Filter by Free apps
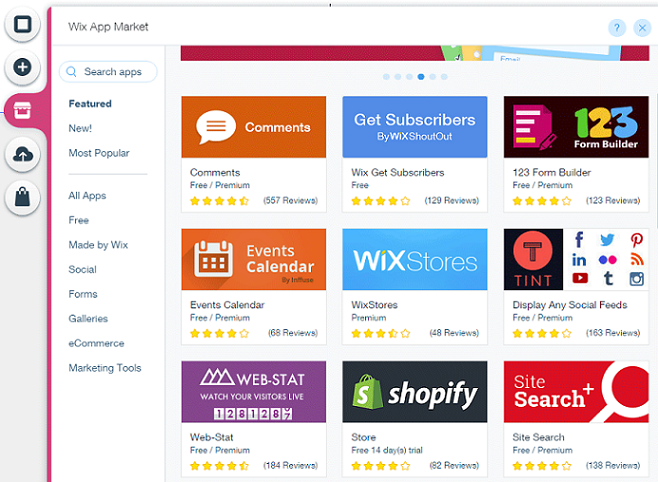The image size is (658, 482). pyautogui.click(x=78, y=220)
